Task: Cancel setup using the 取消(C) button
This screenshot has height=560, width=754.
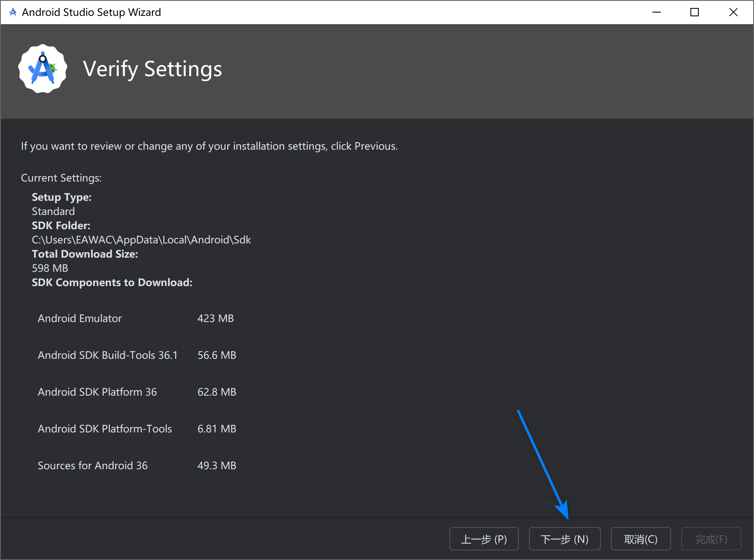Action: 641,539
